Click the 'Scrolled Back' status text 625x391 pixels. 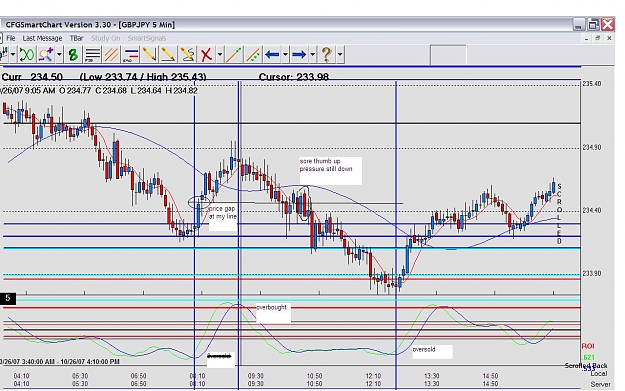[586, 365]
